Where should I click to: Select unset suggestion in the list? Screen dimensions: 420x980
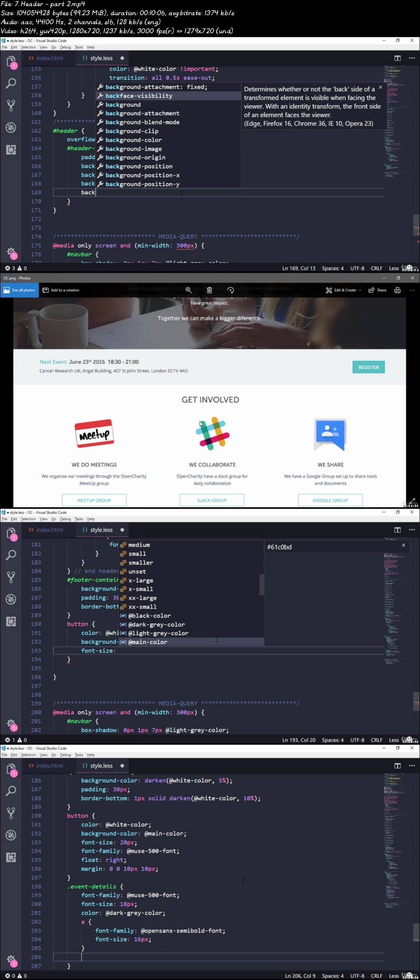pyautogui.click(x=192, y=571)
